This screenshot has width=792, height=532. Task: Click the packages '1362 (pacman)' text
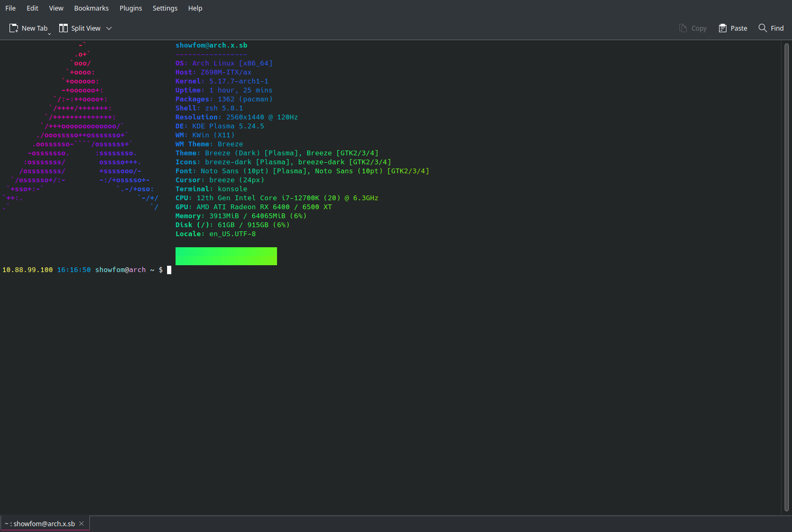[245, 99]
